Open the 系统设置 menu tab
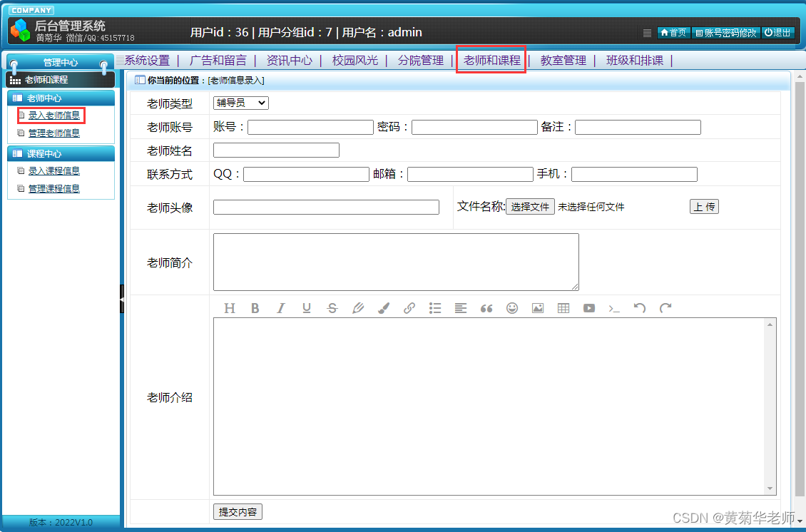Viewport: 806px width, 532px height. pyautogui.click(x=147, y=61)
